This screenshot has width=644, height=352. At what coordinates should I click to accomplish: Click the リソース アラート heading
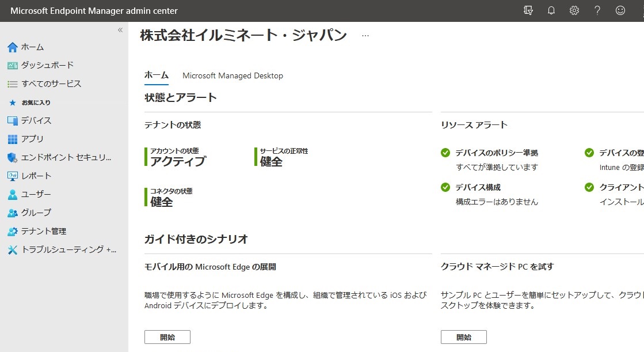474,125
